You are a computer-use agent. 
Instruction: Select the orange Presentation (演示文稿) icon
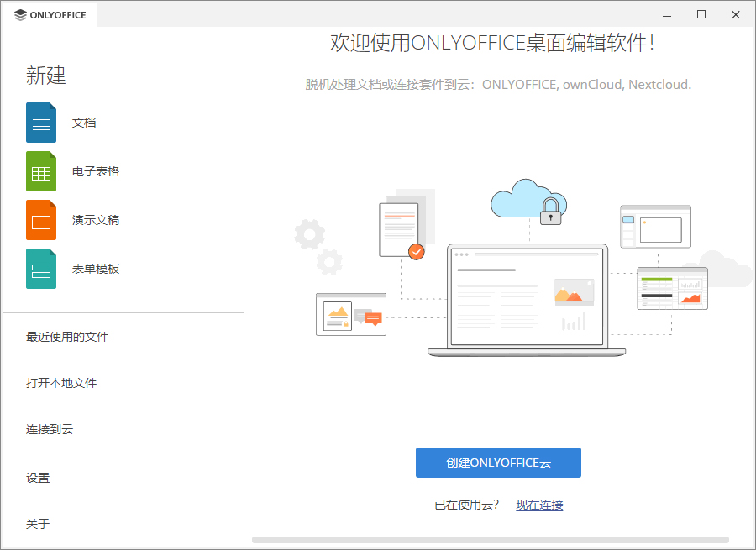point(40,219)
